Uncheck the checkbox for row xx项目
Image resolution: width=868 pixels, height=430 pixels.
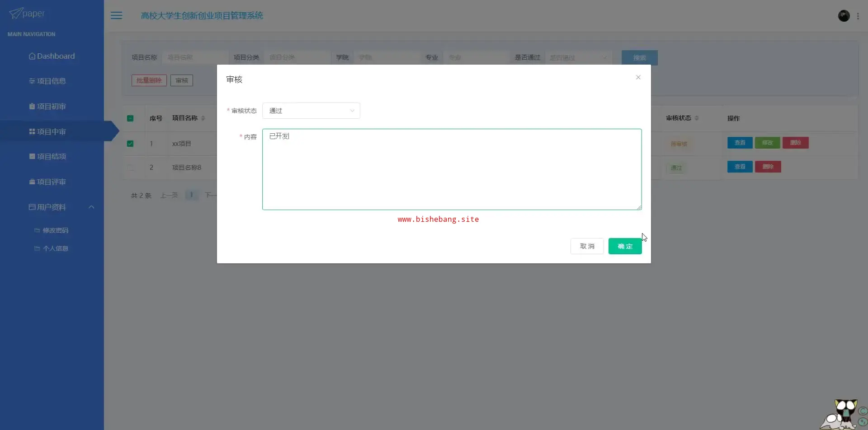130,144
